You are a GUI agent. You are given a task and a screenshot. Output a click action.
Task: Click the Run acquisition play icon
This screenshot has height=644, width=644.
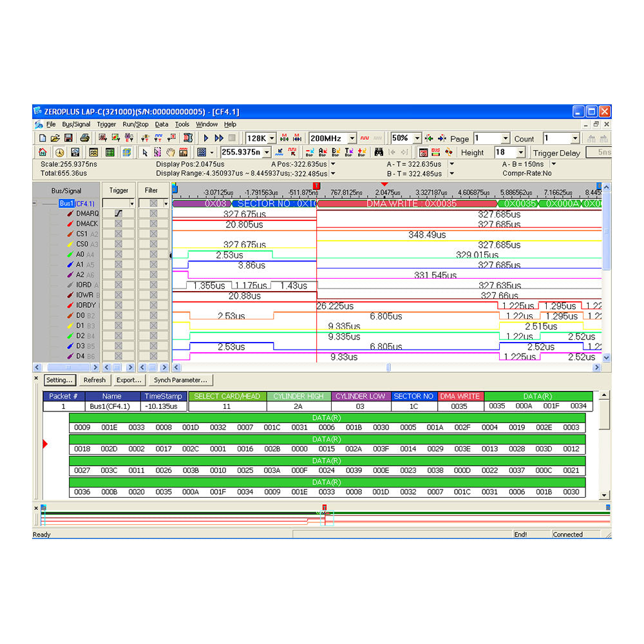click(x=205, y=138)
